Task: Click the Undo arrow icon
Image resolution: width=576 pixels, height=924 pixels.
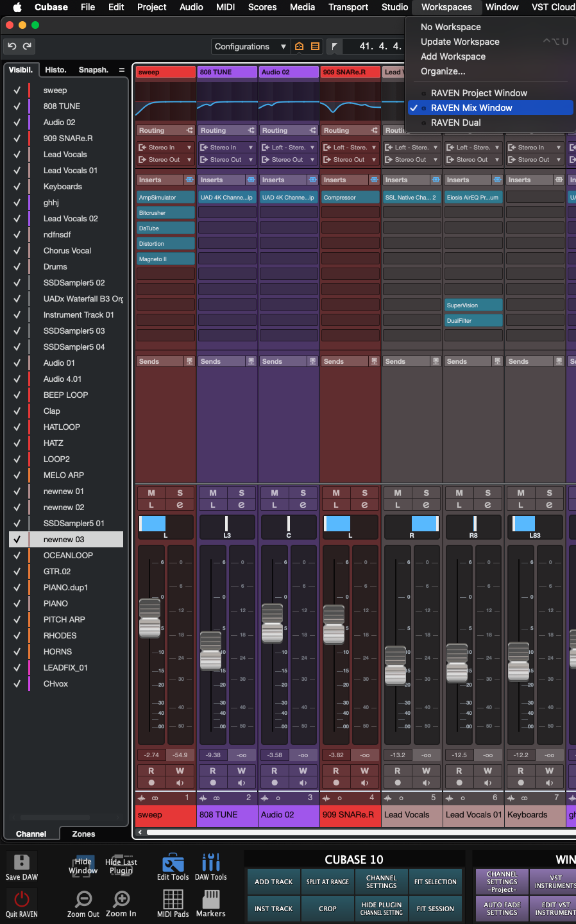Action: pos(12,46)
